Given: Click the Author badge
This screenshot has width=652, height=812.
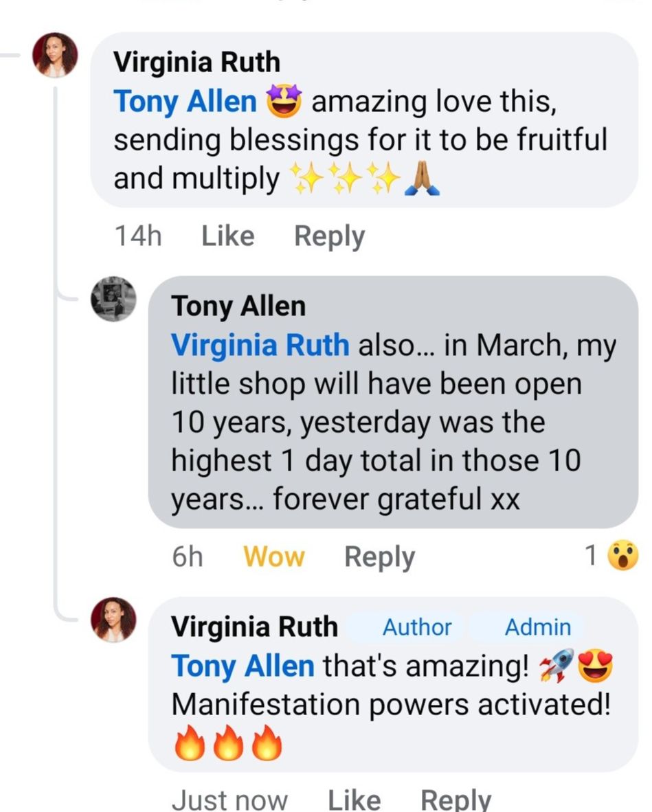Looking at the screenshot, I should click(417, 627).
